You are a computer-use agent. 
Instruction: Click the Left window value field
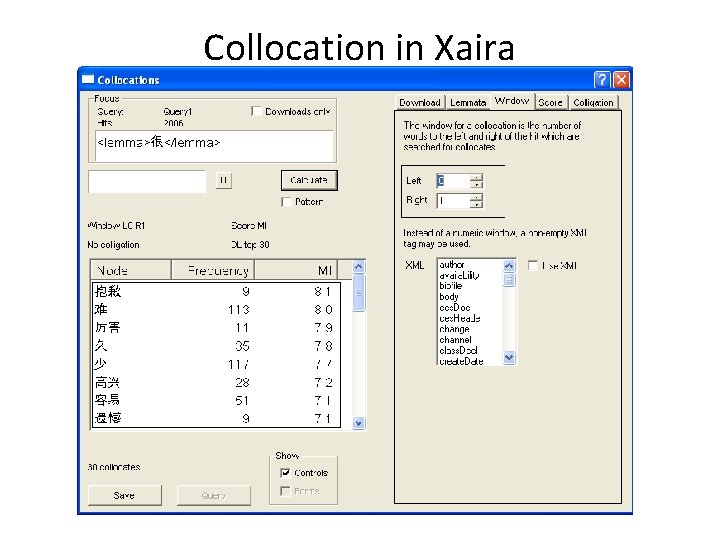point(454,181)
